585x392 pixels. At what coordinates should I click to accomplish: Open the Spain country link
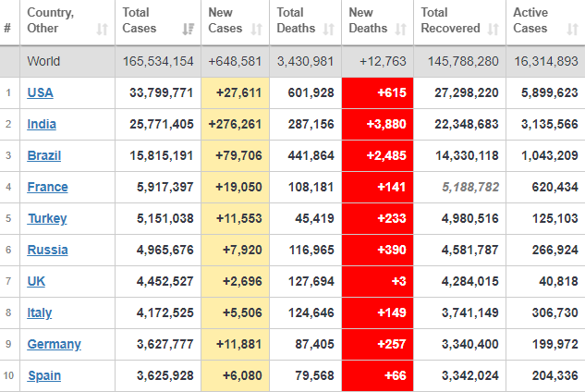pos(44,375)
